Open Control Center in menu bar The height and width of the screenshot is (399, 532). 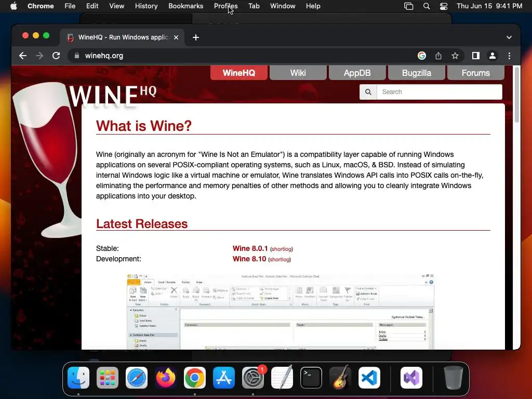[x=444, y=6]
